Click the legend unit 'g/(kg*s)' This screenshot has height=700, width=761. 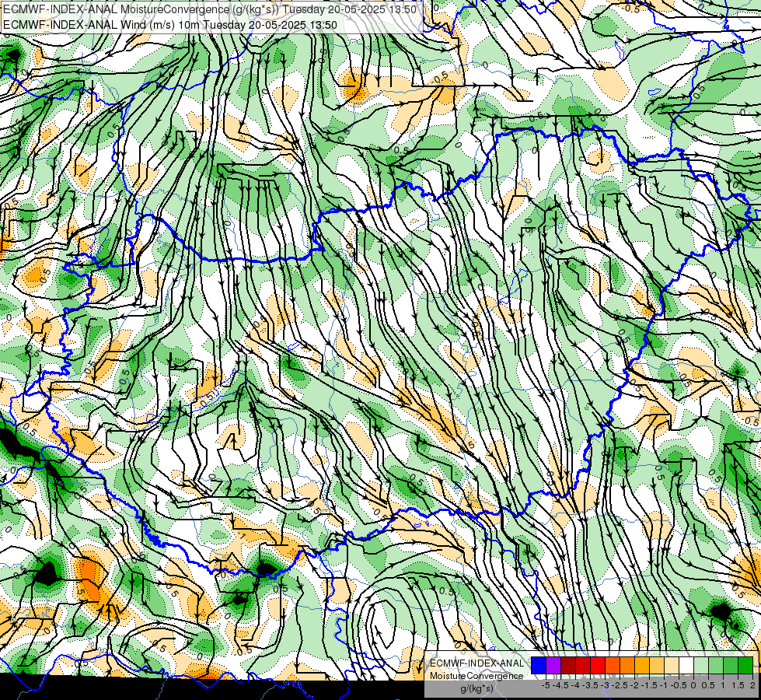(476, 688)
